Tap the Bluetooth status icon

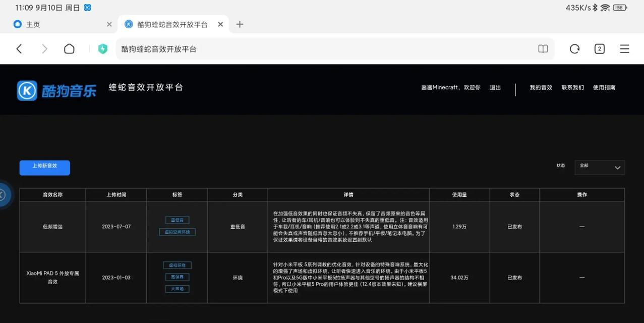(595, 8)
